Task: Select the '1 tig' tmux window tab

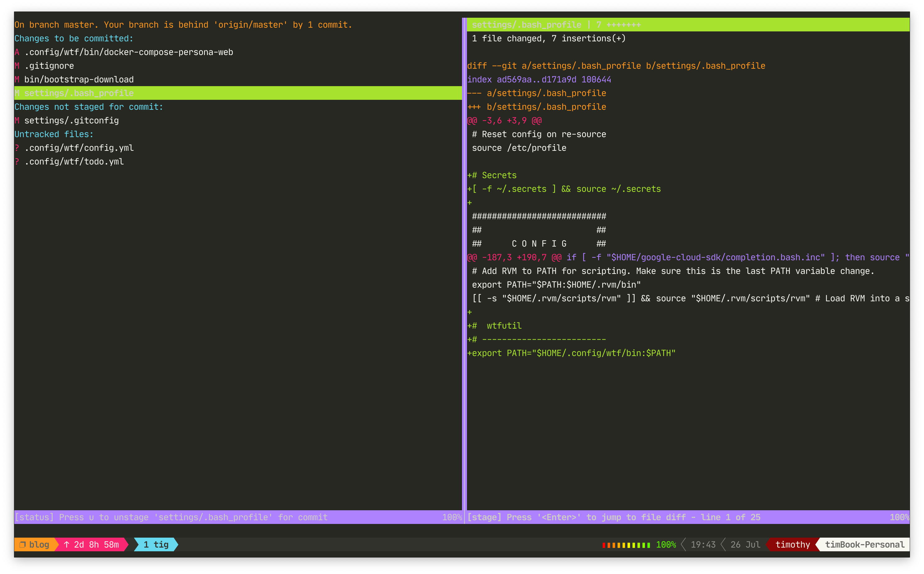Action: tap(156, 544)
